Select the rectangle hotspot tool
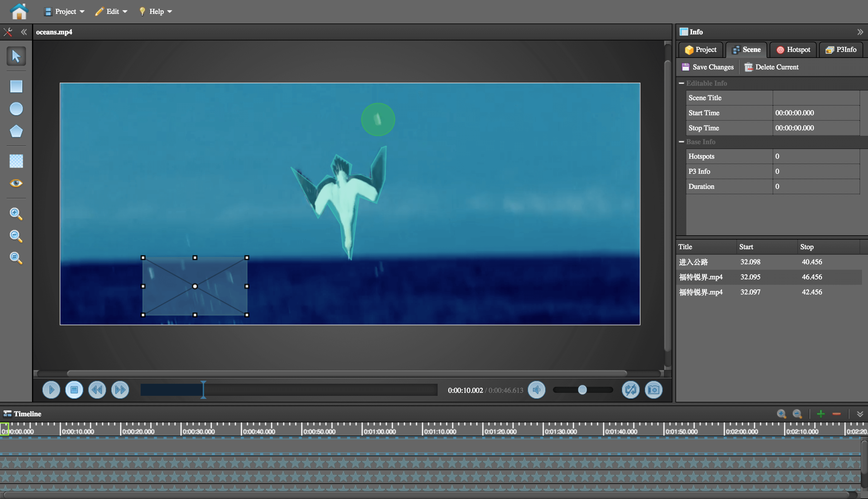Screen dimensions: 868x499 (x=16, y=86)
